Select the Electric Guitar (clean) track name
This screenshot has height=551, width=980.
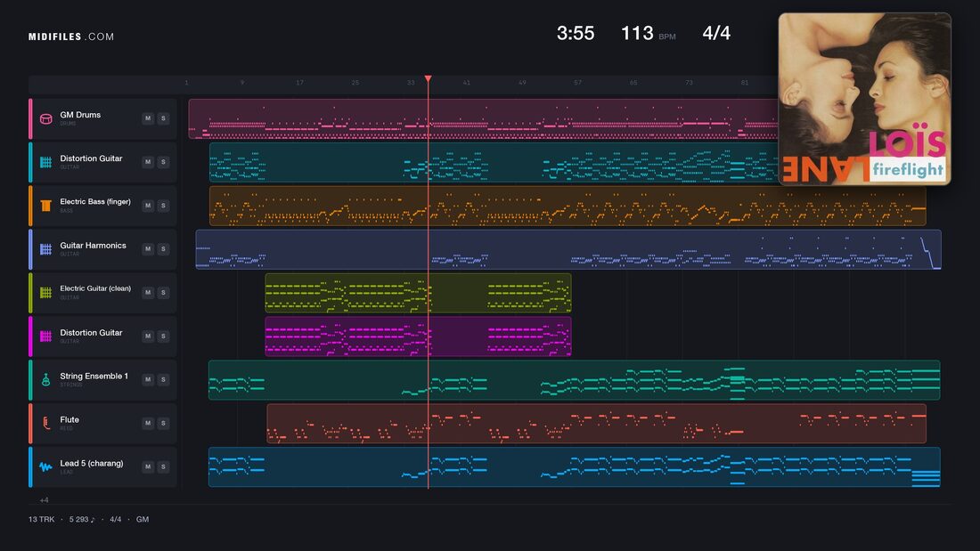pos(95,288)
